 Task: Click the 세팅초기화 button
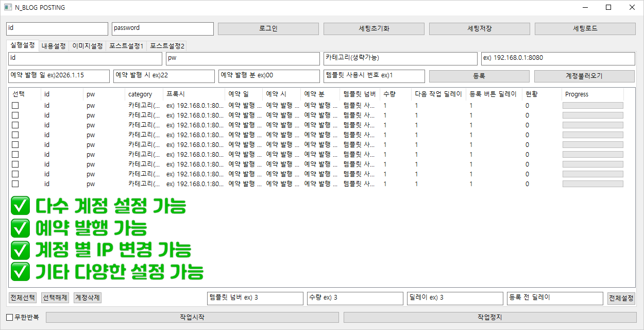pyautogui.click(x=374, y=29)
